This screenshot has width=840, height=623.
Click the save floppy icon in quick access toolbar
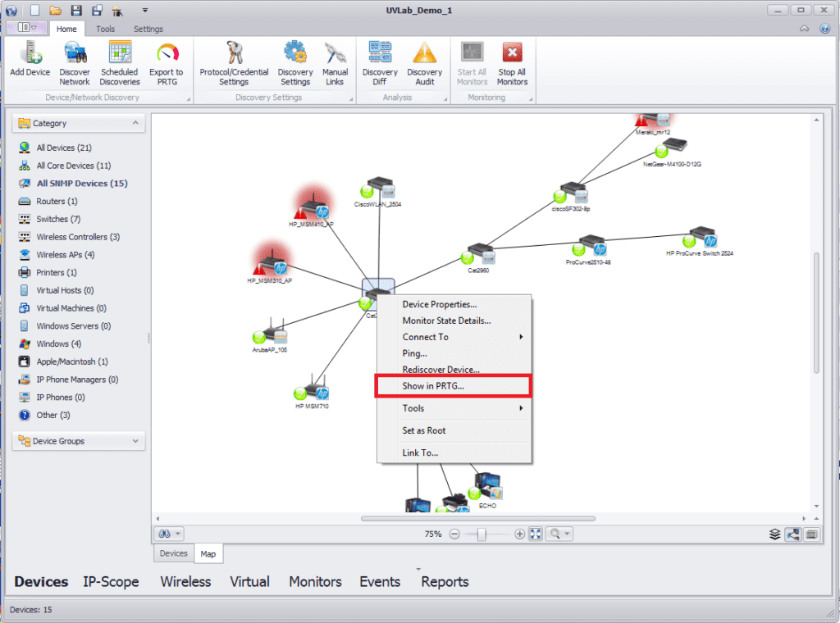pos(76,10)
